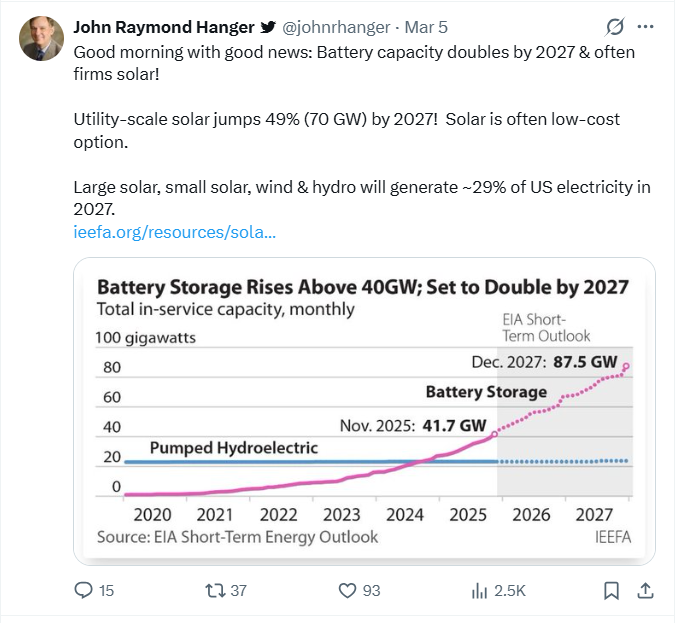The image size is (686, 623).
Task: Like the tweet with the heart icon
Action: tap(347, 590)
